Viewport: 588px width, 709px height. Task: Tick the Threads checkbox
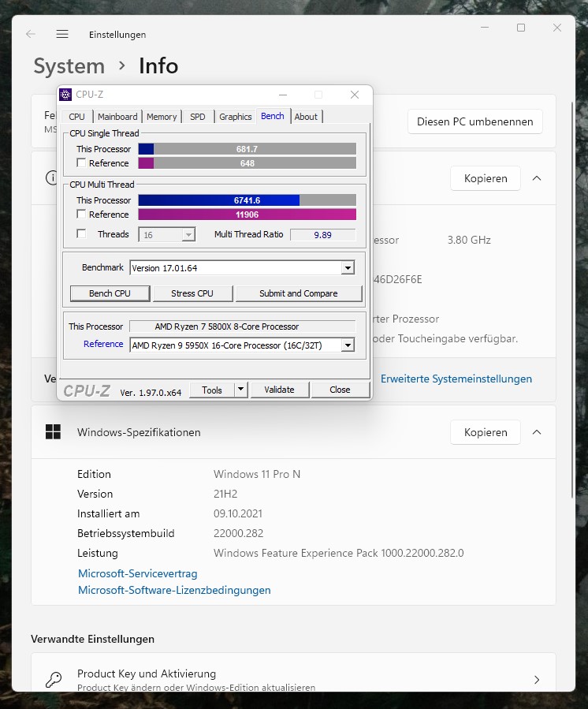[81, 233]
